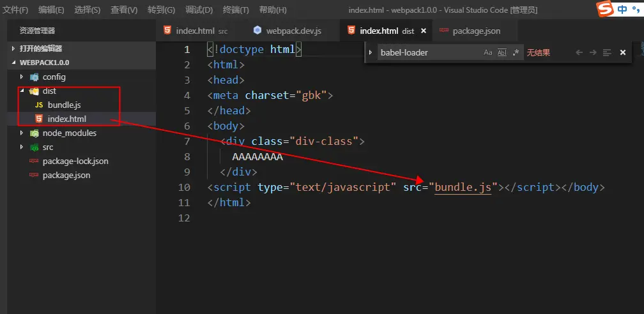Click the 无结果 search status text

click(x=539, y=52)
